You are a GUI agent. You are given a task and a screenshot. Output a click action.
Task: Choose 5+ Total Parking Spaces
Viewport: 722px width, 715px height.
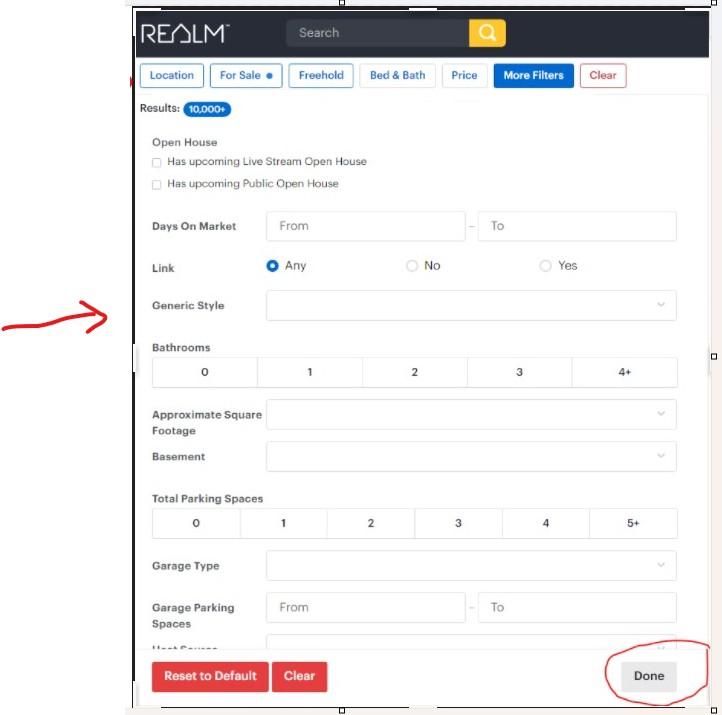coord(633,524)
